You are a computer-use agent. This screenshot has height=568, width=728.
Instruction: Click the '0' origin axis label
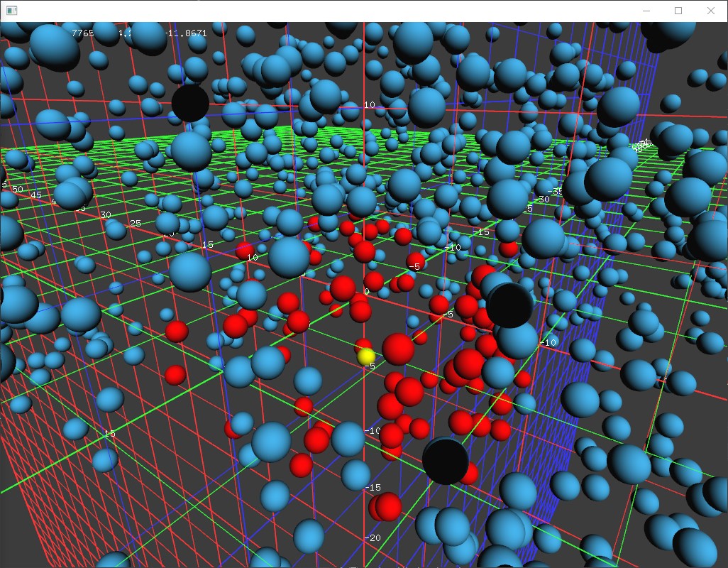click(367, 291)
